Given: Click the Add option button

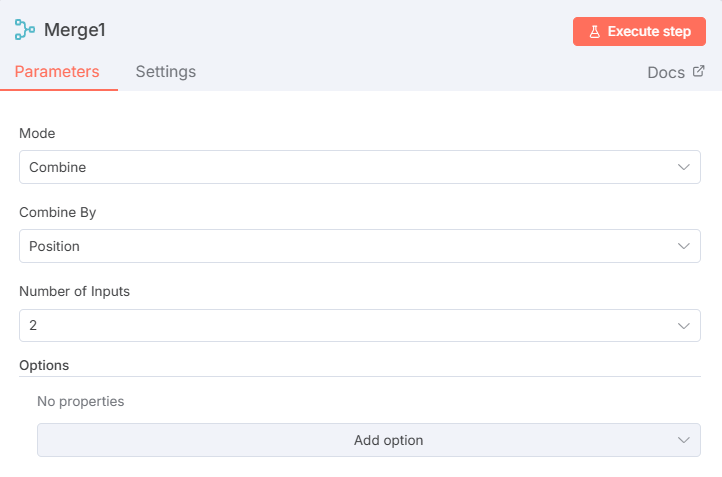Looking at the screenshot, I should pyautogui.click(x=388, y=440).
